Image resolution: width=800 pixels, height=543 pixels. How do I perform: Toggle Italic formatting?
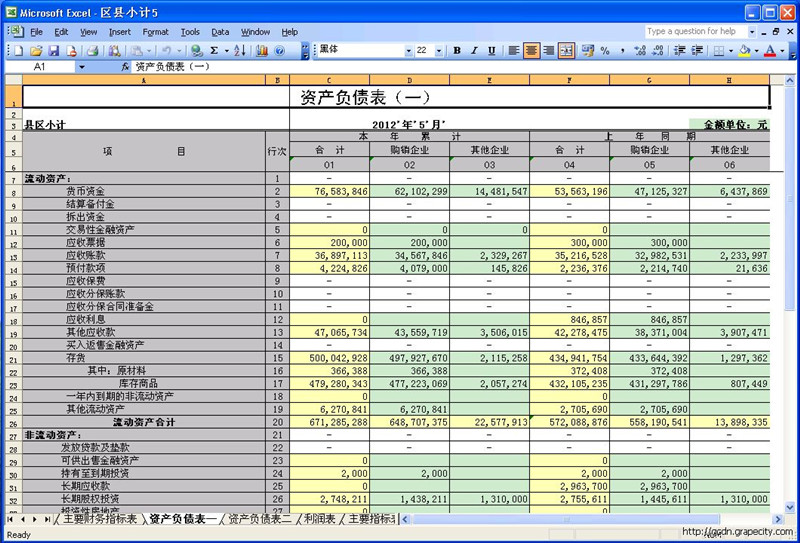pos(473,50)
